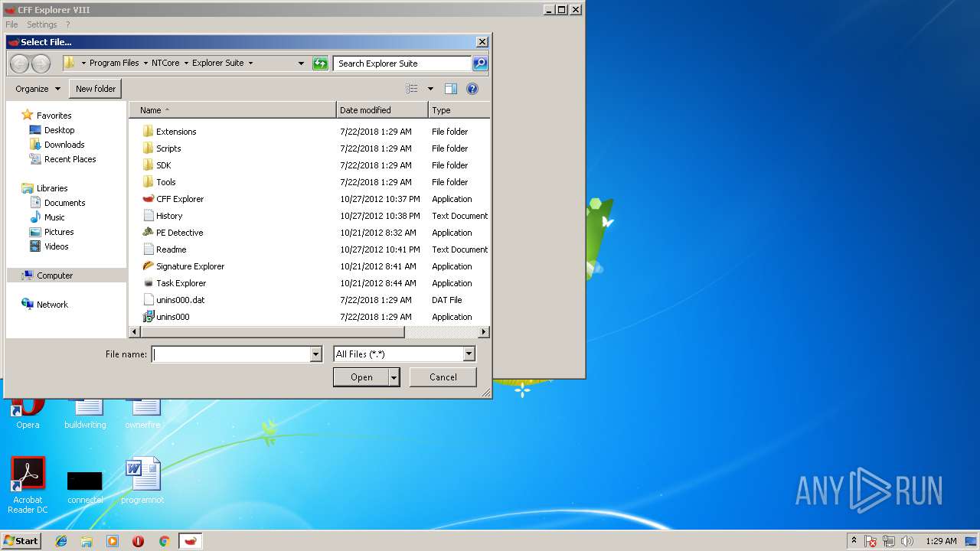
Task: Open the Organize dropdown
Action: (38, 89)
